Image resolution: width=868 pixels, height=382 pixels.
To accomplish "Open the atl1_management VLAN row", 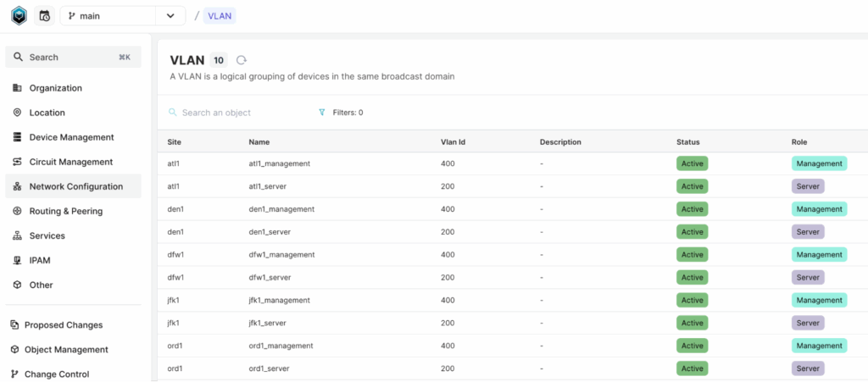I will coord(513,163).
